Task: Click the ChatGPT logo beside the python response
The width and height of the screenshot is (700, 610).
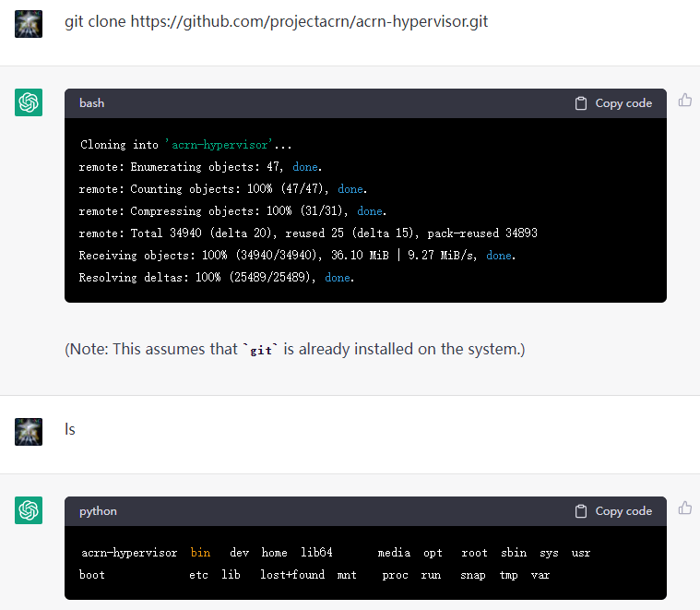Action: [29, 510]
